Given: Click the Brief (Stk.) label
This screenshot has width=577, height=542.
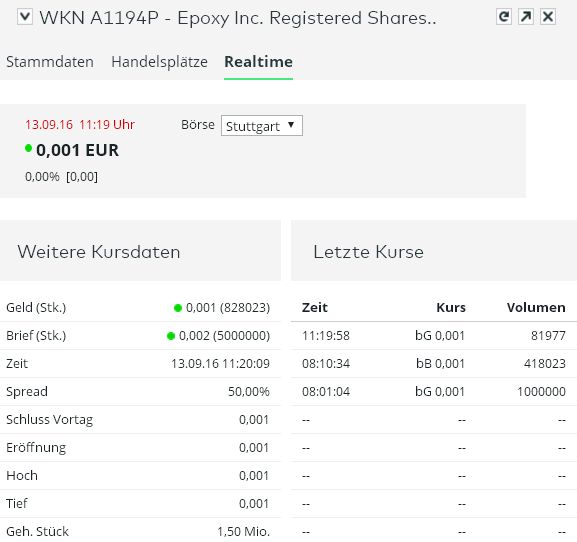Looking at the screenshot, I should pyautogui.click(x=36, y=336).
